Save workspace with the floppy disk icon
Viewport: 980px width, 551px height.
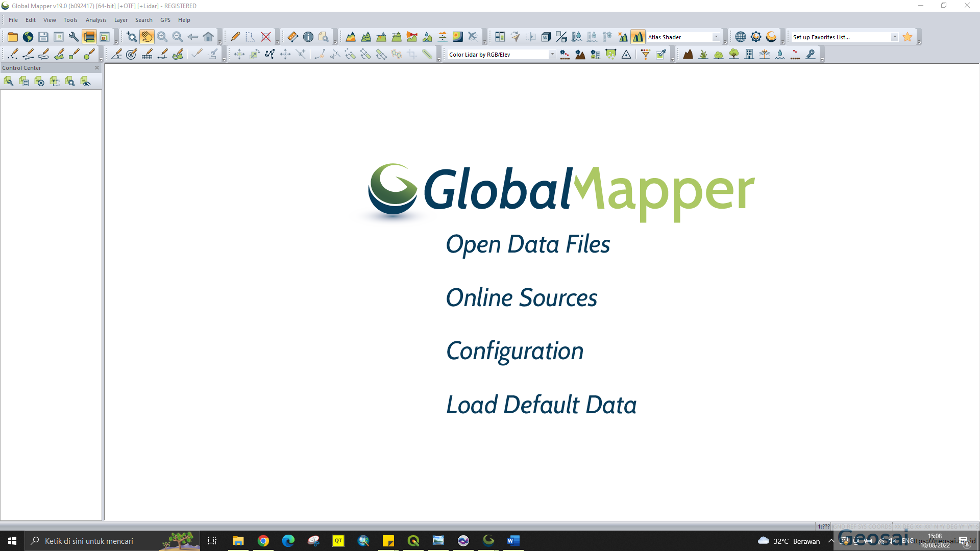[43, 37]
